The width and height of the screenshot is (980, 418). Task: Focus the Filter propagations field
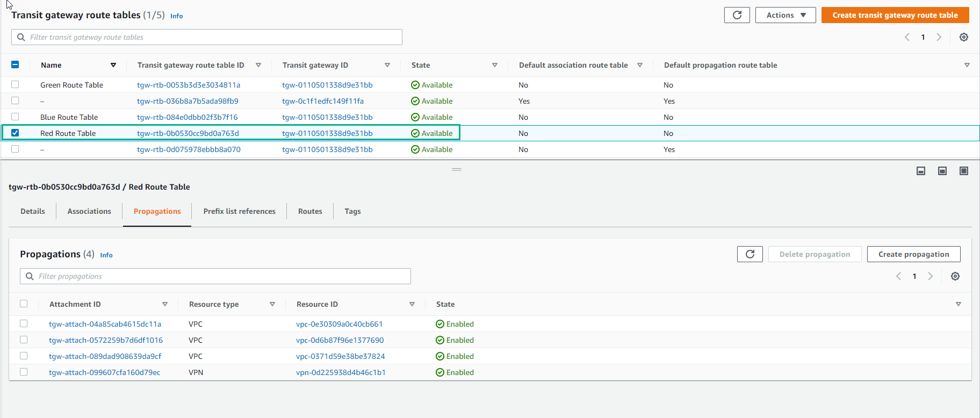click(215, 276)
